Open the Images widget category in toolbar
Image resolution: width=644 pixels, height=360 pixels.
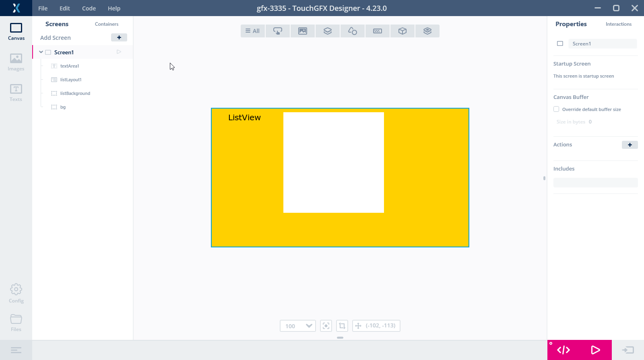click(303, 31)
